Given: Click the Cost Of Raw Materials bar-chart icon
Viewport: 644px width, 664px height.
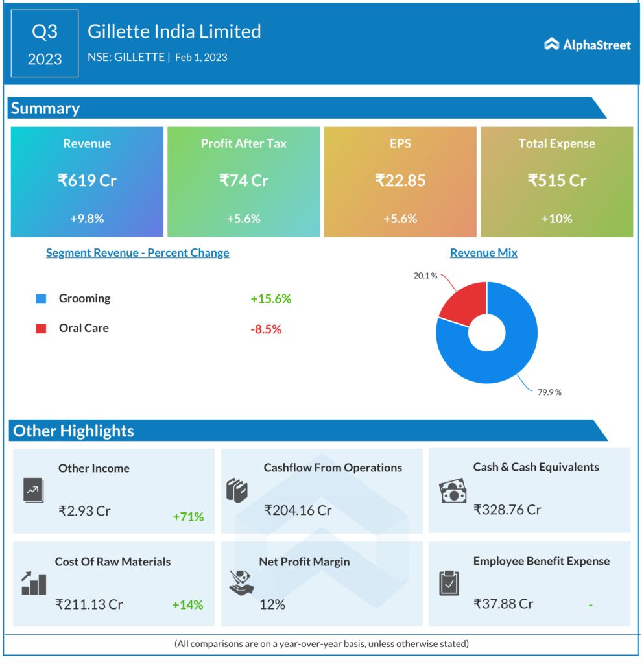Looking at the screenshot, I should 33,583.
